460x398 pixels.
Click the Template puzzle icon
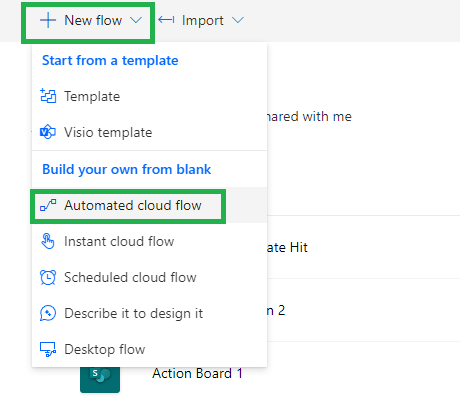click(x=48, y=96)
